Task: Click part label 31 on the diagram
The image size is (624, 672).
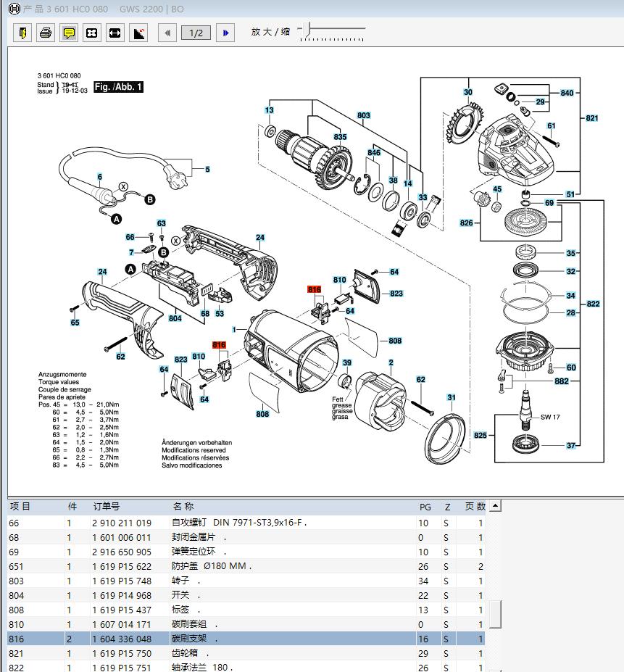Action: tap(452, 397)
